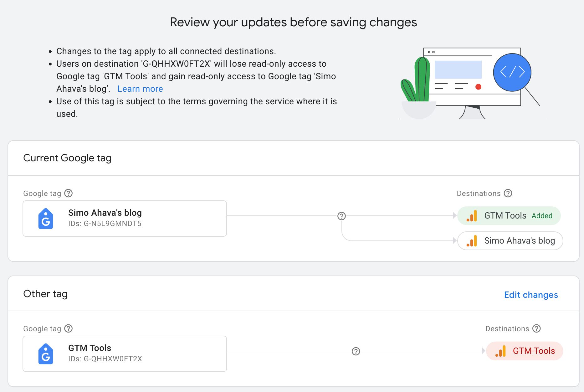Click the GTM Tools Google tag card
The image size is (584, 392).
coord(125,354)
